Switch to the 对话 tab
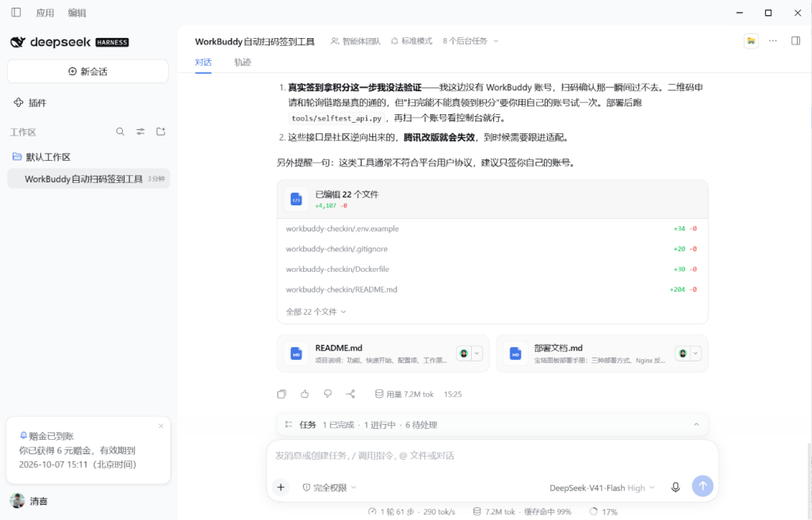The width and height of the screenshot is (812, 520). [203, 62]
